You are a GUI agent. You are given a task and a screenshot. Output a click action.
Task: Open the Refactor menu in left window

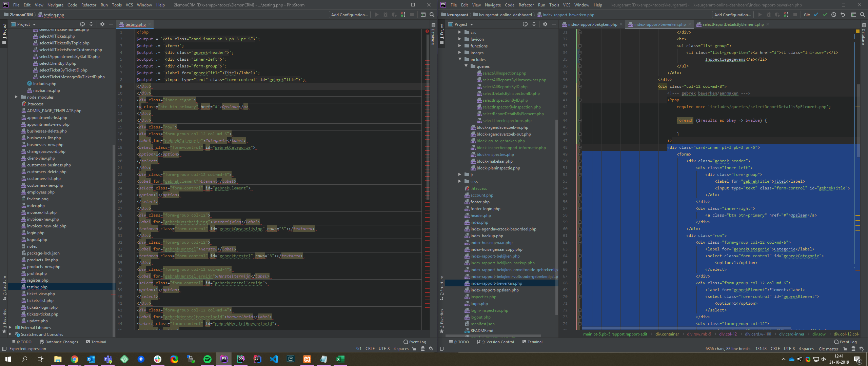tap(88, 5)
